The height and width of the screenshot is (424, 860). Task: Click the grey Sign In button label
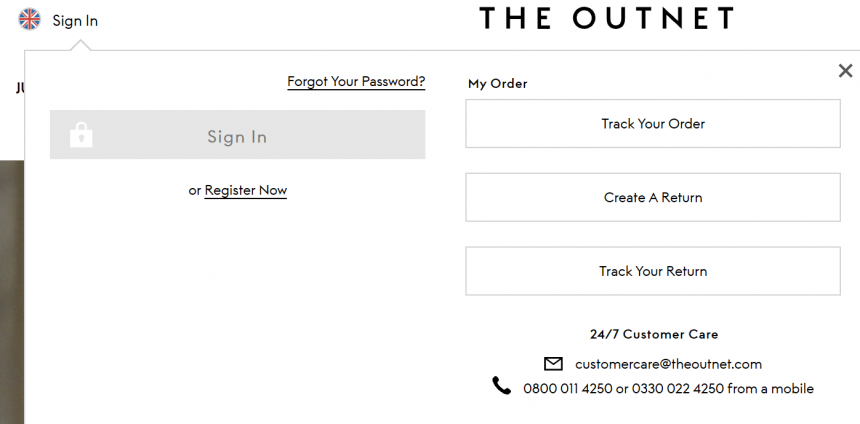(237, 137)
